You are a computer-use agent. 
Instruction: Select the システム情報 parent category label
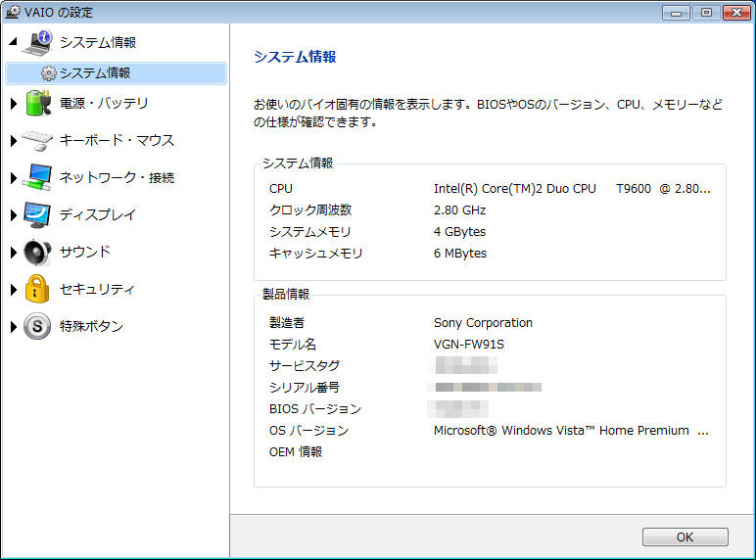click(x=98, y=42)
